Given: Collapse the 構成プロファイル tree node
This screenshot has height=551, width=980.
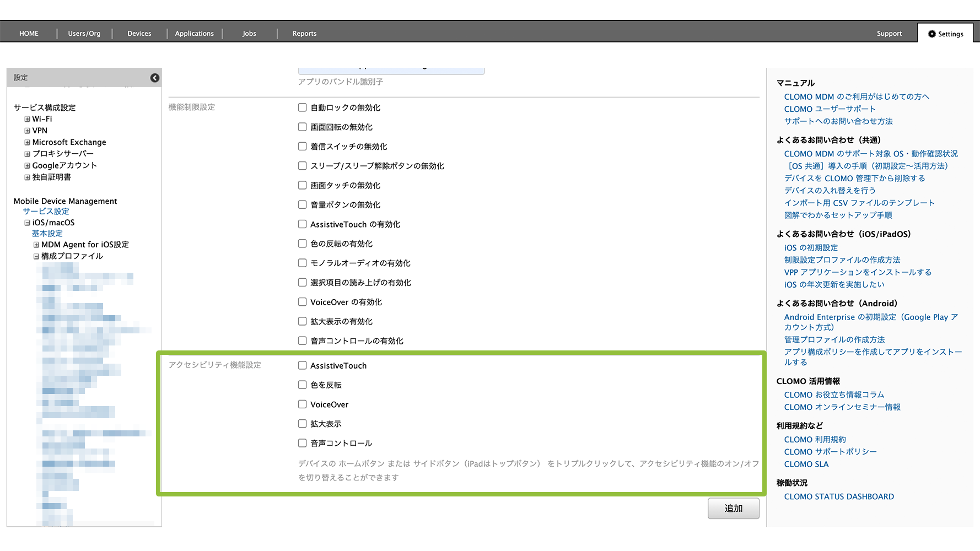Looking at the screenshot, I should 36,256.
